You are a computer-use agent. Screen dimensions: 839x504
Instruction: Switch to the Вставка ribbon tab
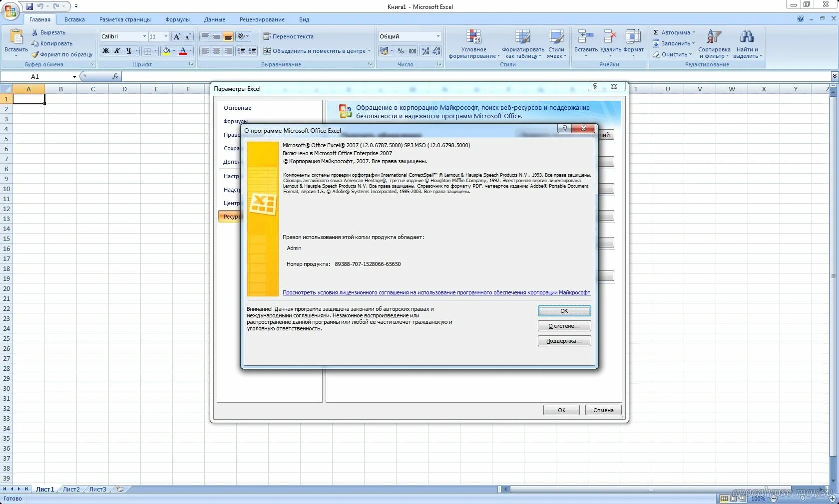74,19
